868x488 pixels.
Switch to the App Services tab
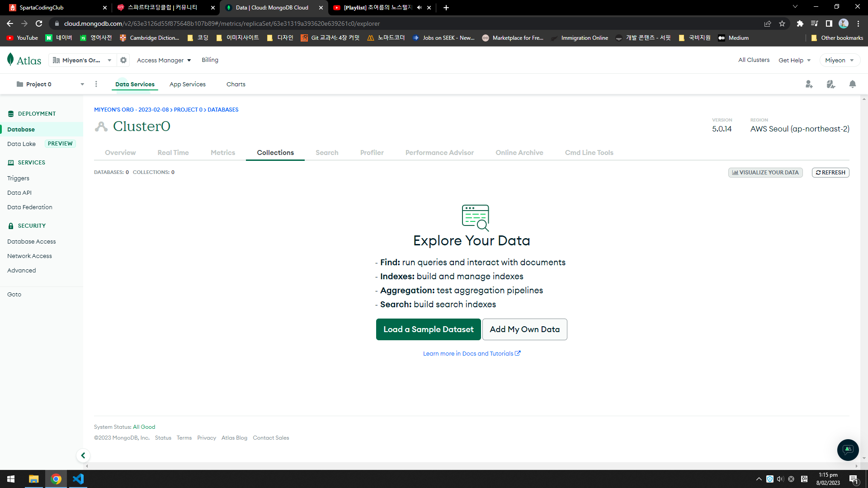point(187,84)
